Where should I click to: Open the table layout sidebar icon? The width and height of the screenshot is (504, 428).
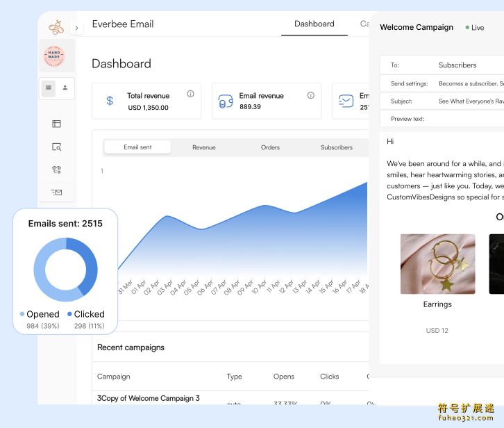pyautogui.click(x=56, y=124)
